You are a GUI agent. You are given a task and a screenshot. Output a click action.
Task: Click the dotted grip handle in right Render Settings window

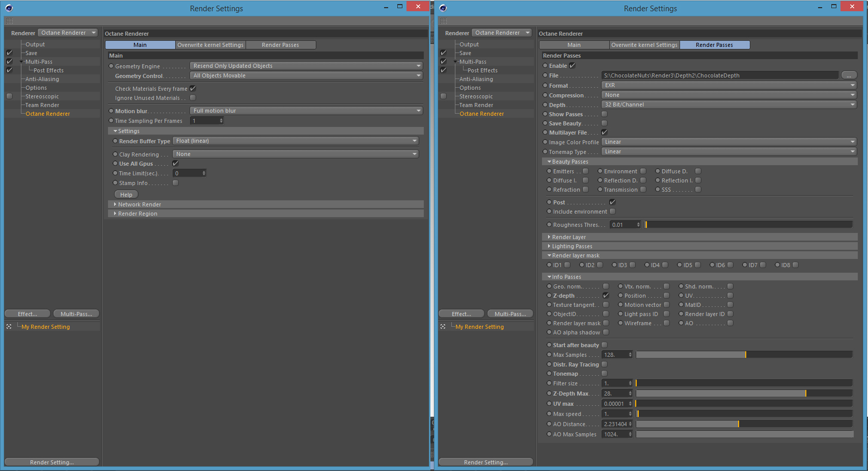(x=444, y=21)
